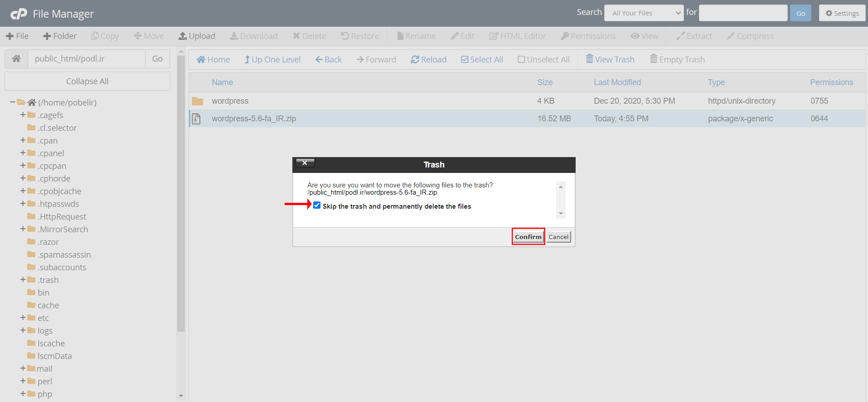Expand the .cphorde tree folder
Image resolution: width=868 pixels, height=402 pixels.
tap(23, 178)
